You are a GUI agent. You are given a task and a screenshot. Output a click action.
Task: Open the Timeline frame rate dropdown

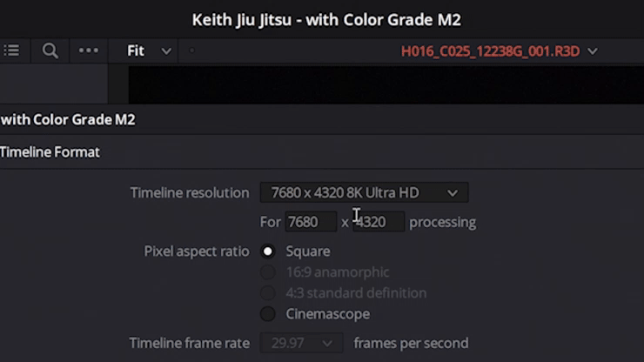coord(301,343)
